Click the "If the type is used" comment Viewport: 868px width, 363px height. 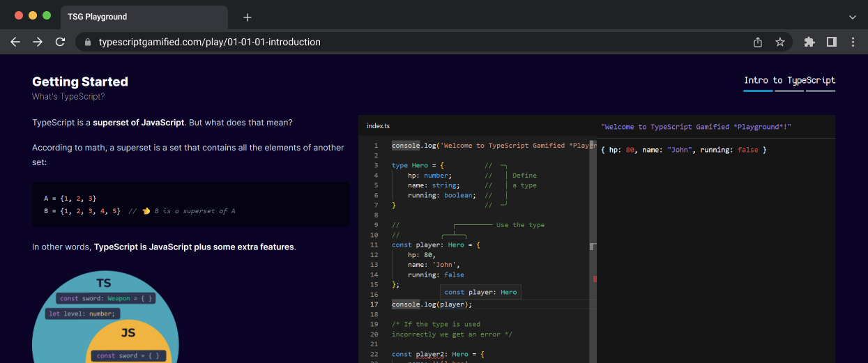point(436,324)
